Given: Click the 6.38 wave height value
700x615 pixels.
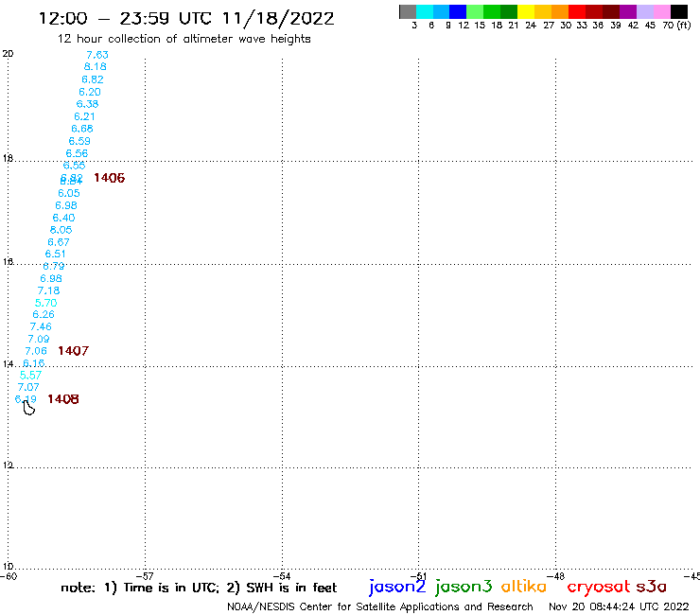Looking at the screenshot, I should tap(87, 104).
